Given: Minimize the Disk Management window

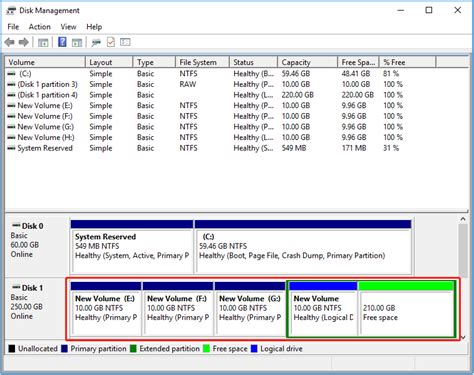Looking at the screenshot, I should tap(401, 10).
